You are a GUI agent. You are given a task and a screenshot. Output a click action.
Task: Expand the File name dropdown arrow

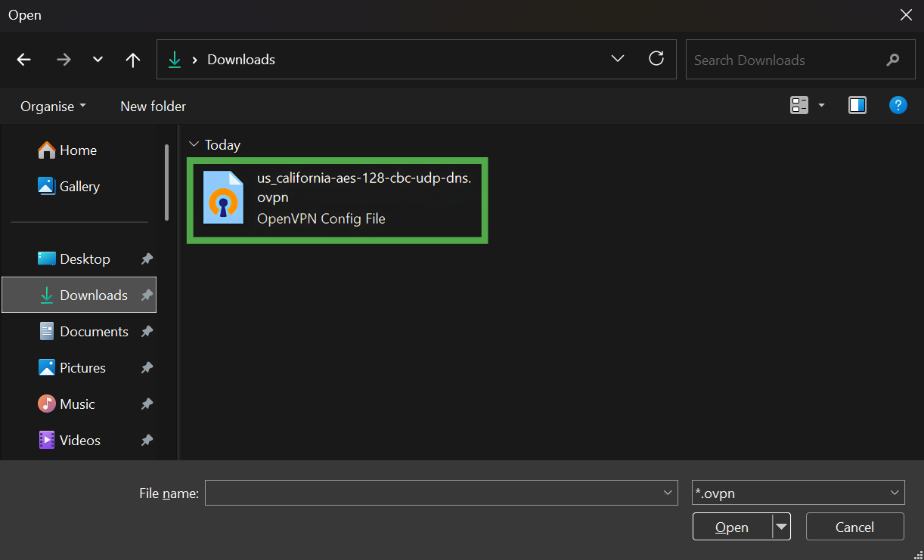coord(668,493)
